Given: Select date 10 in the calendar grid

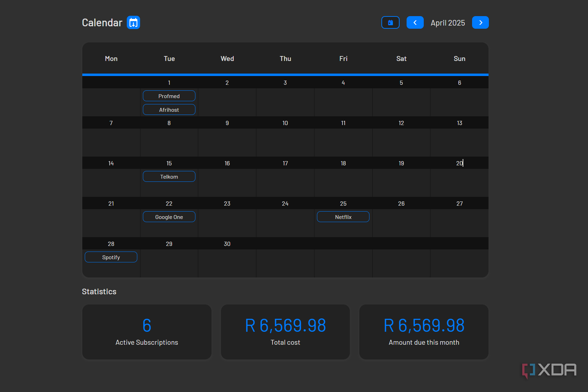Looking at the screenshot, I should click(x=285, y=123).
